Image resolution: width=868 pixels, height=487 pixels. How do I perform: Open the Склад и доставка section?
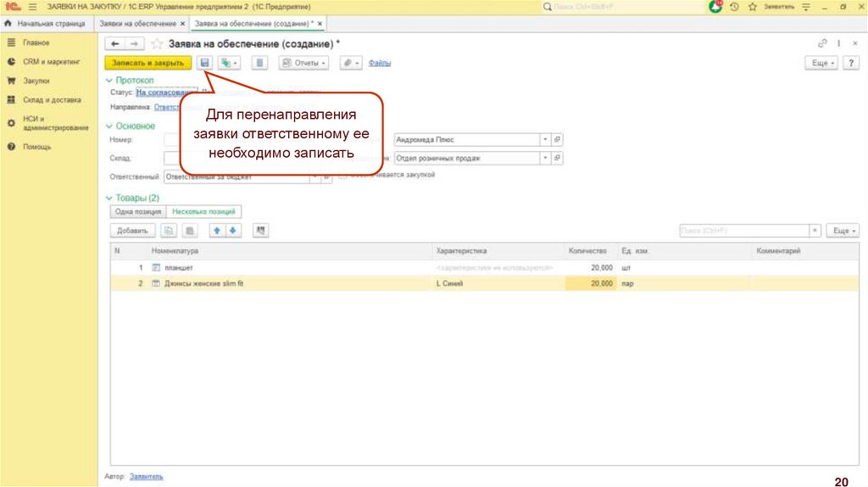(52, 100)
